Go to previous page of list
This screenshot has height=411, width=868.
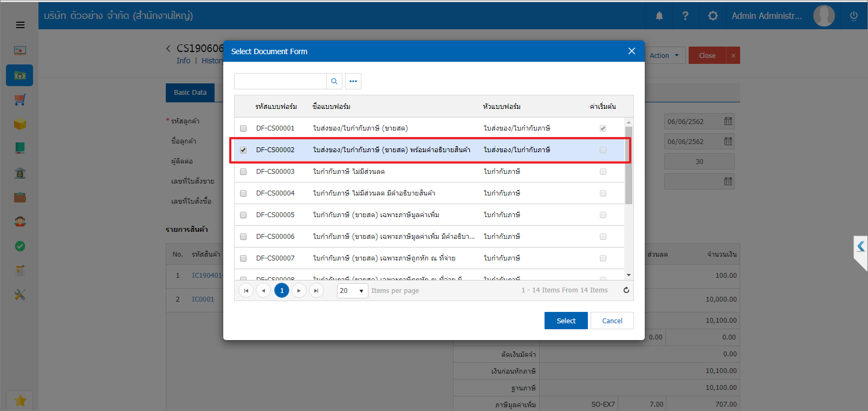[263, 291]
